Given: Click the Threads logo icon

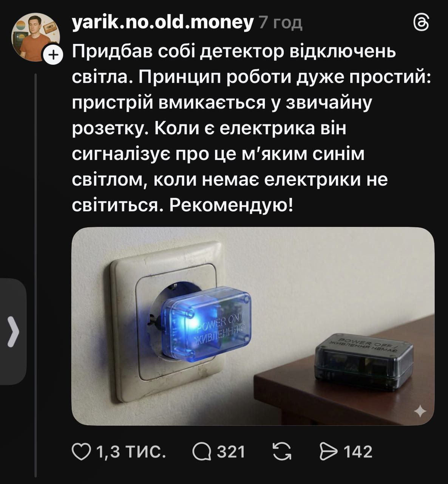Looking at the screenshot, I should tap(422, 23).
